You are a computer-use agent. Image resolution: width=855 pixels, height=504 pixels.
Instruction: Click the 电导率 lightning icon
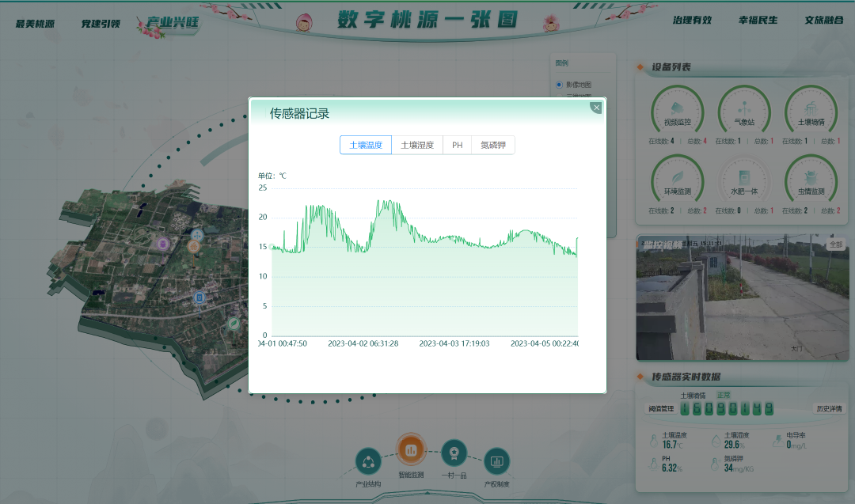[778, 440]
